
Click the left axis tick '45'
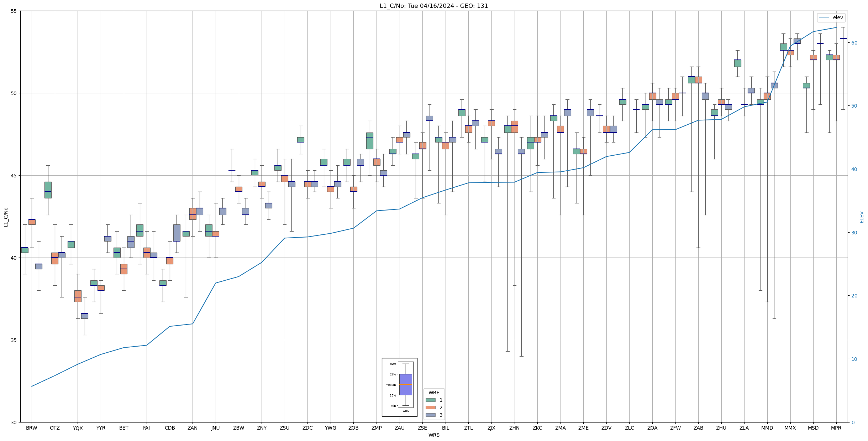(14, 176)
